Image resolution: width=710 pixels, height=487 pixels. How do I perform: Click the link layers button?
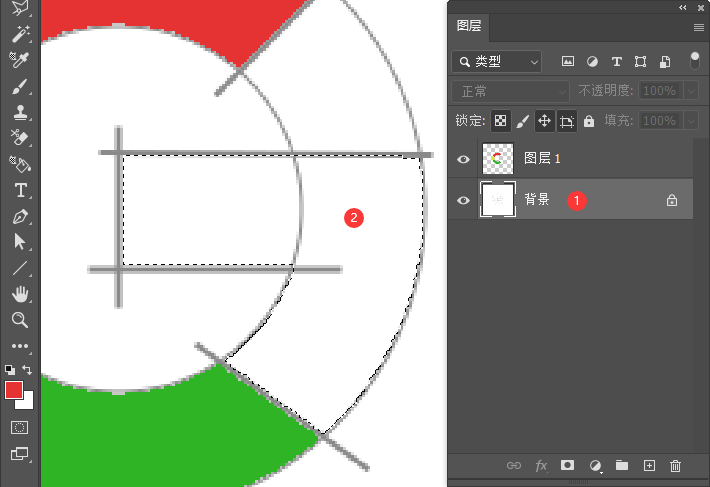514,466
